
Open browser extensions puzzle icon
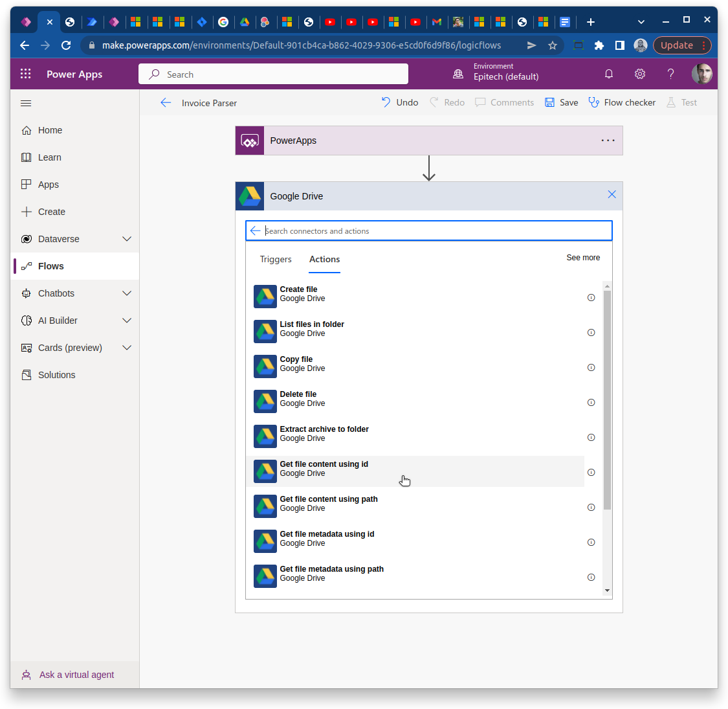coord(599,45)
